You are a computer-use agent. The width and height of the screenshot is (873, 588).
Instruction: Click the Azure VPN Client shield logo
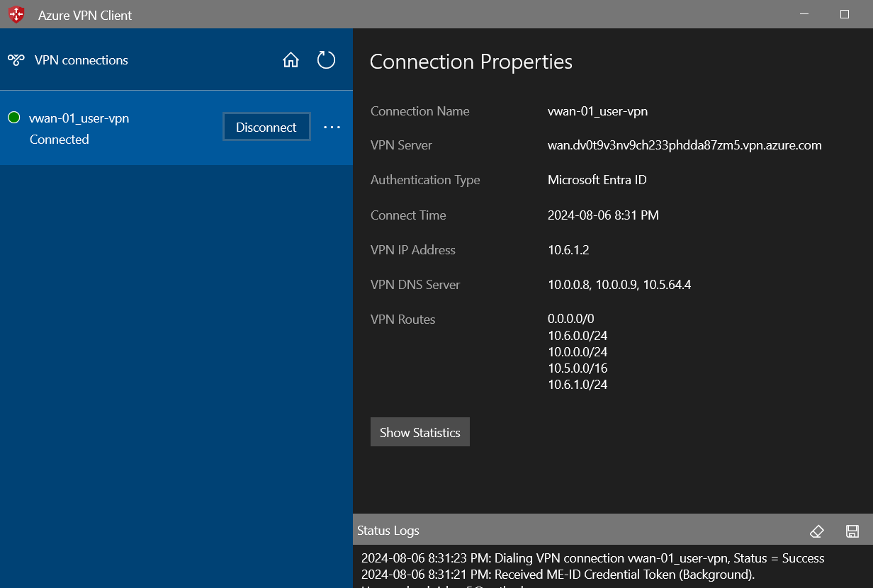16,14
